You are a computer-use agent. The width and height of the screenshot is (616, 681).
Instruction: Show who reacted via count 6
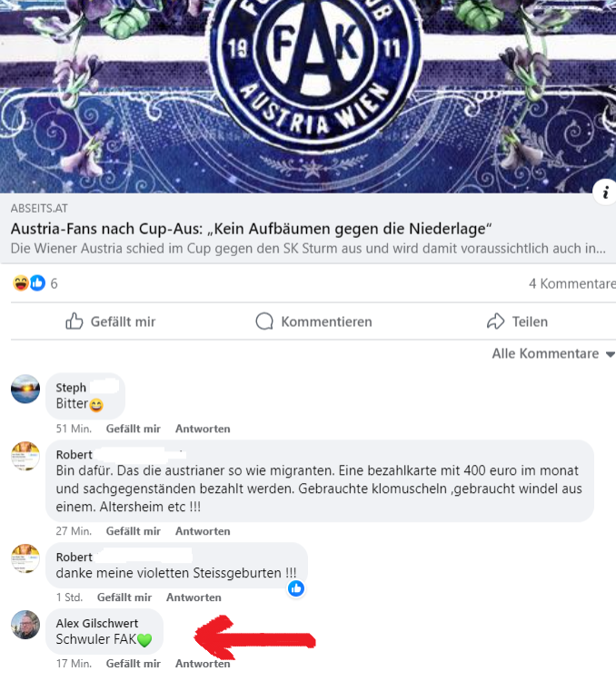[54, 283]
